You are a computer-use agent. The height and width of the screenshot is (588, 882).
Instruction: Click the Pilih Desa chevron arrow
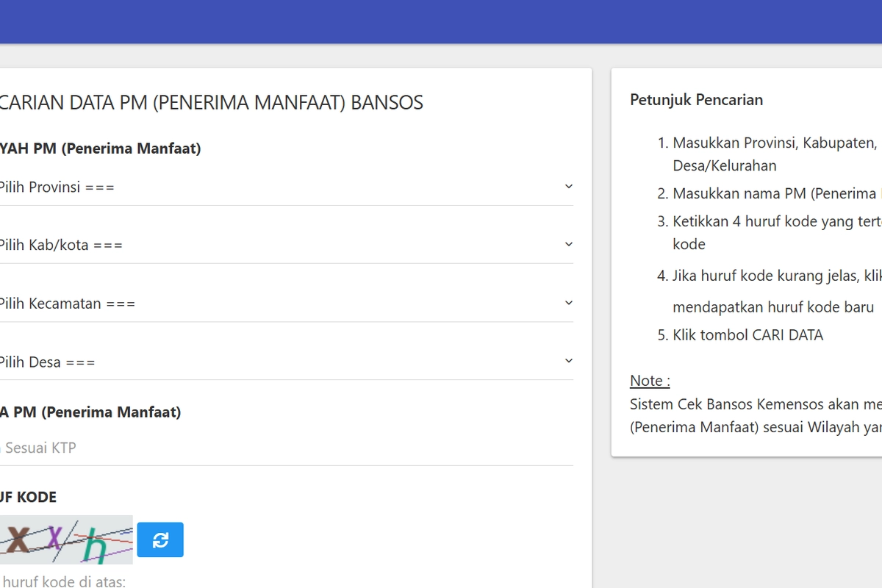[568, 361]
